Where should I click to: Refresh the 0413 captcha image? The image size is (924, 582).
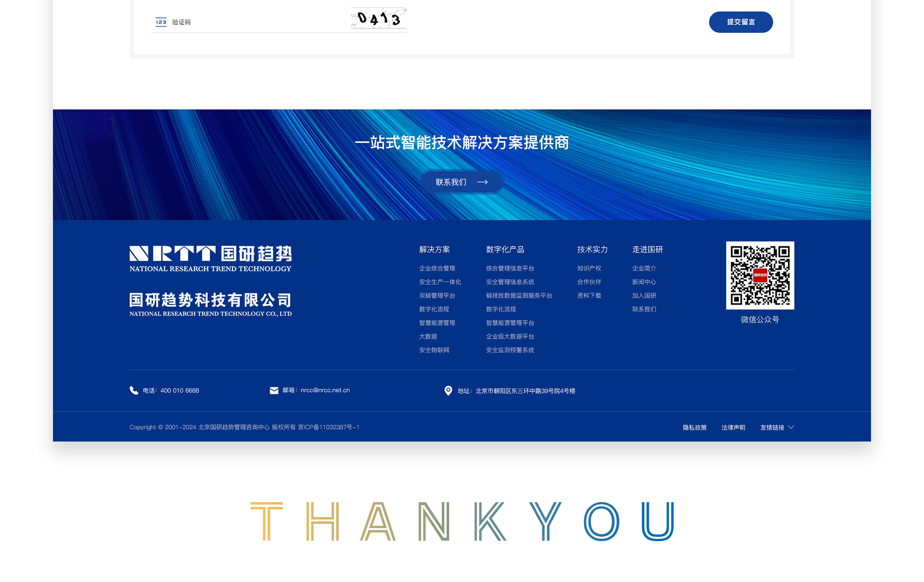point(379,19)
